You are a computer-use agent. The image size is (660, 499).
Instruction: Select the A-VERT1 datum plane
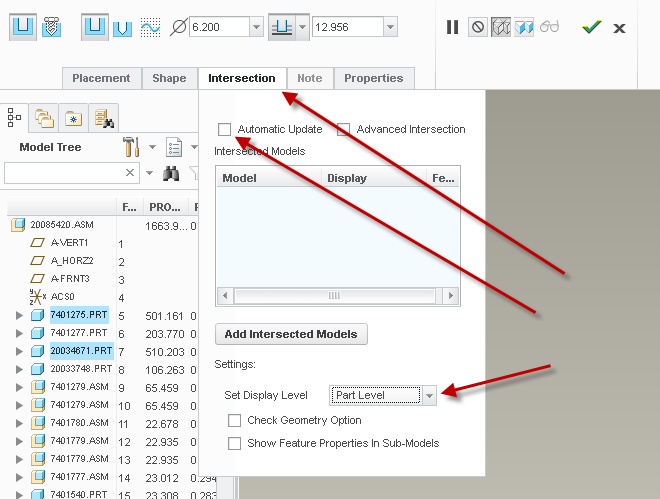click(x=69, y=243)
